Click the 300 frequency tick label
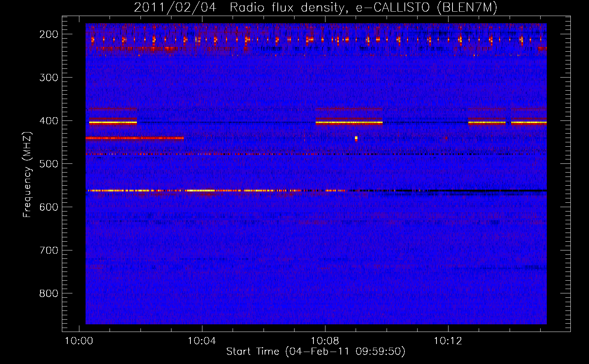The image size is (589, 364). click(x=48, y=78)
